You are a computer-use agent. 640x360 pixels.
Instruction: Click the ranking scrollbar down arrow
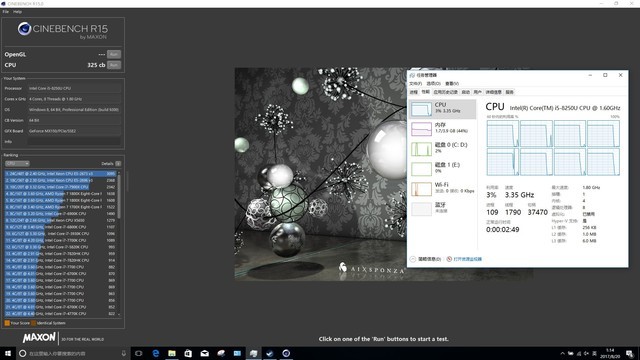tap(119, 314)
